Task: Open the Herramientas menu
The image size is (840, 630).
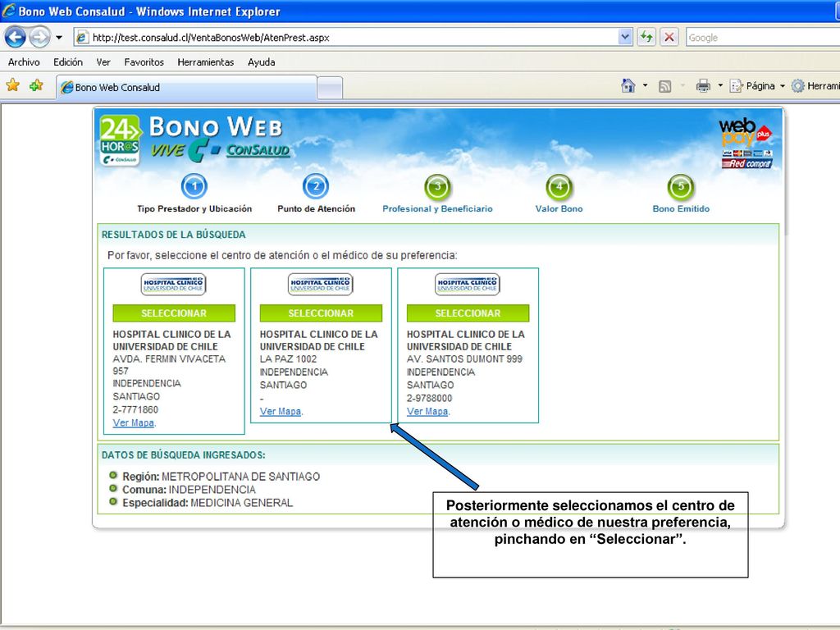Action: coord(206,62)
